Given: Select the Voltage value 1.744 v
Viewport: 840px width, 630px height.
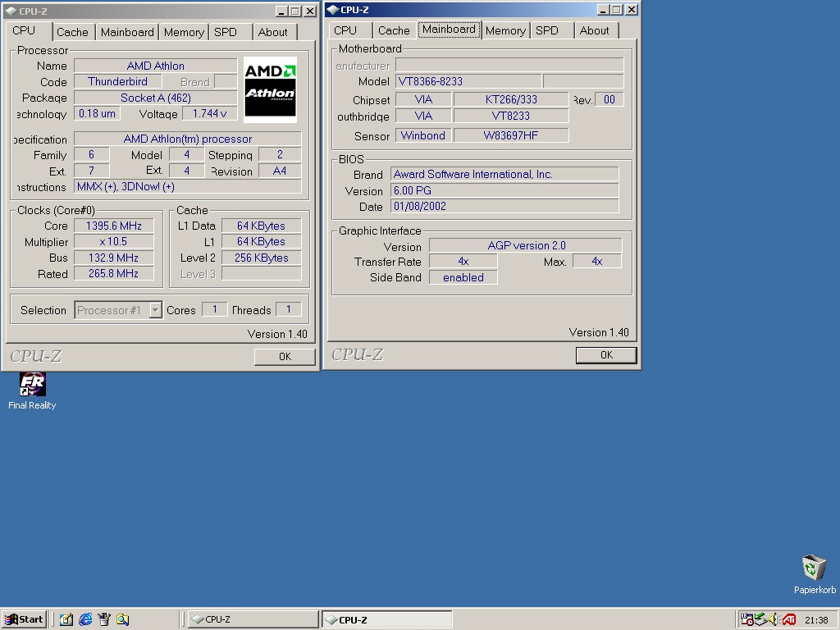Looking at the screenshot, I should point(209,113).
